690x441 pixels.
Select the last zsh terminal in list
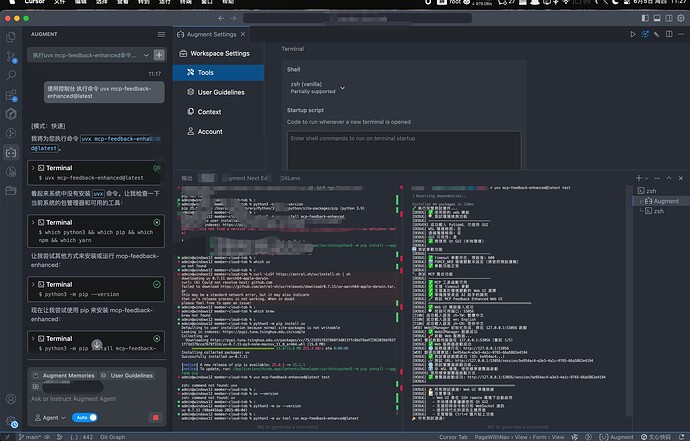pyautogui.click(x=660, y=211)
